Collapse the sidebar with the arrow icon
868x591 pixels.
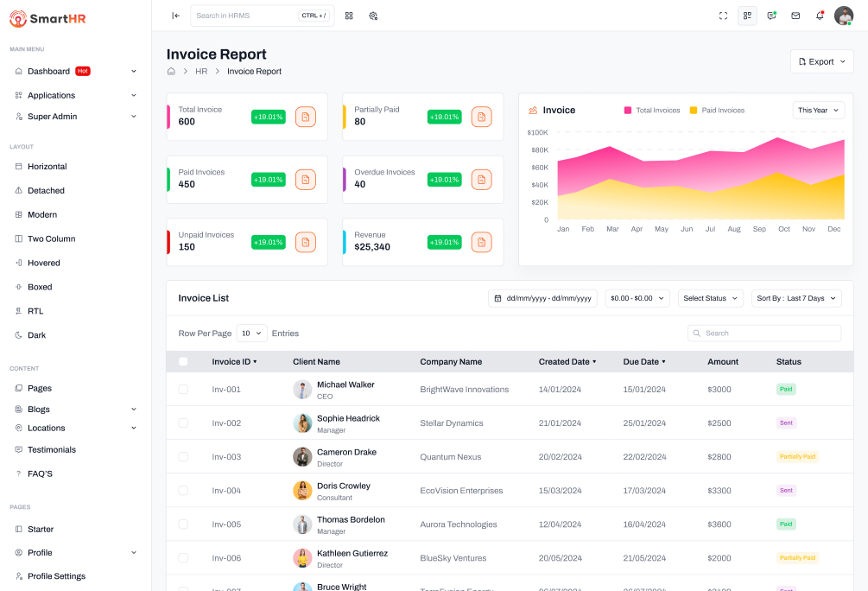(175, 16)
